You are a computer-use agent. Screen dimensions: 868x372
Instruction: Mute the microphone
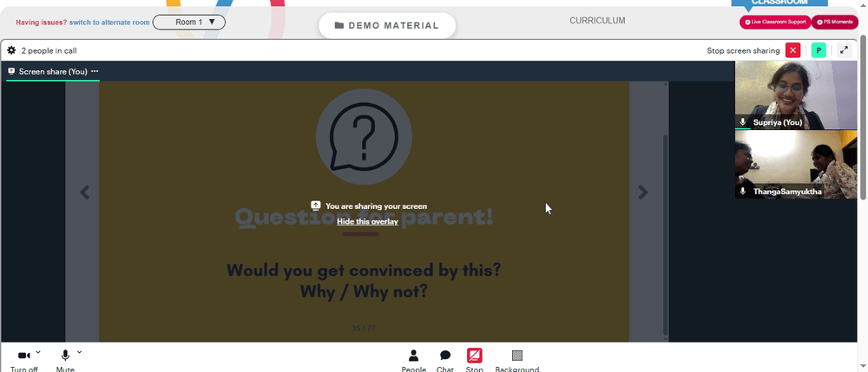coord(65,361)
